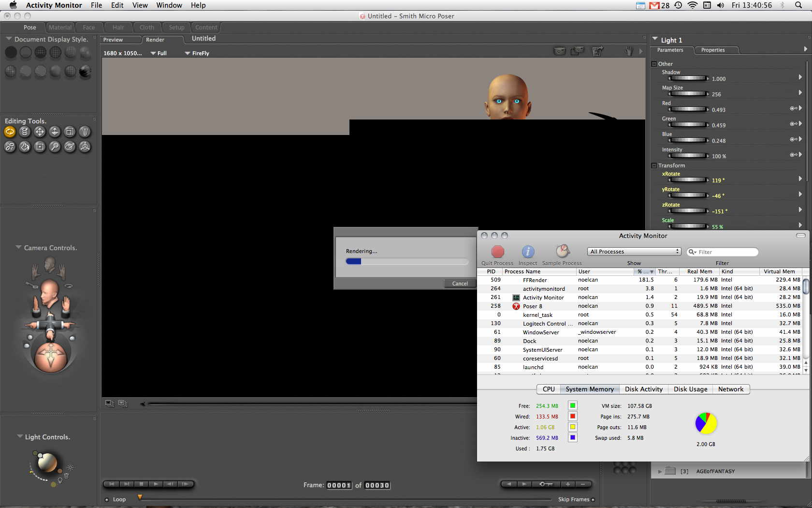
Task: Switch to the Disk Activity tab
Action: pyautogui.click(x=643, y=389)
